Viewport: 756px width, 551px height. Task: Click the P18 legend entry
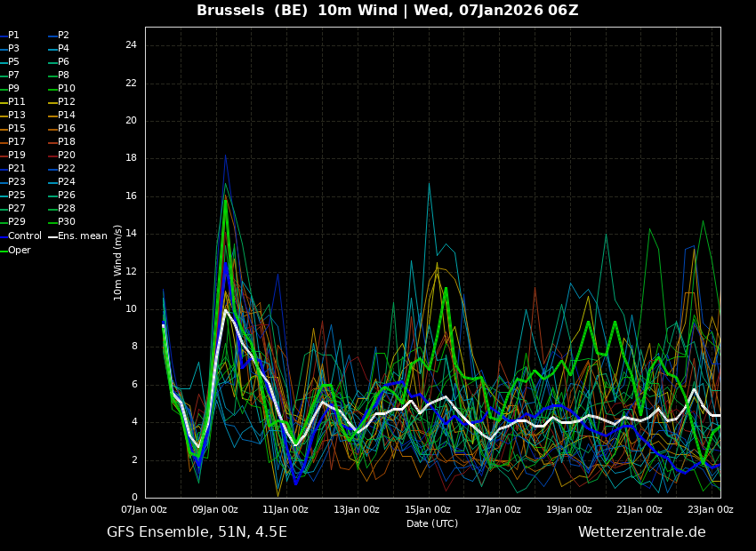tap(61, 142)
